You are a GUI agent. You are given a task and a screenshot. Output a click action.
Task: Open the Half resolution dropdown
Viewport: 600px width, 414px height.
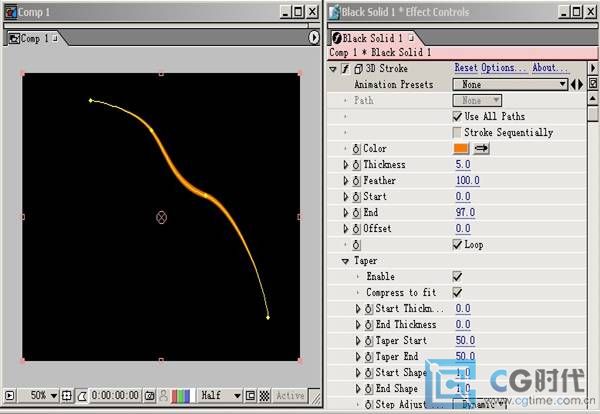click(x=221, y=395)
